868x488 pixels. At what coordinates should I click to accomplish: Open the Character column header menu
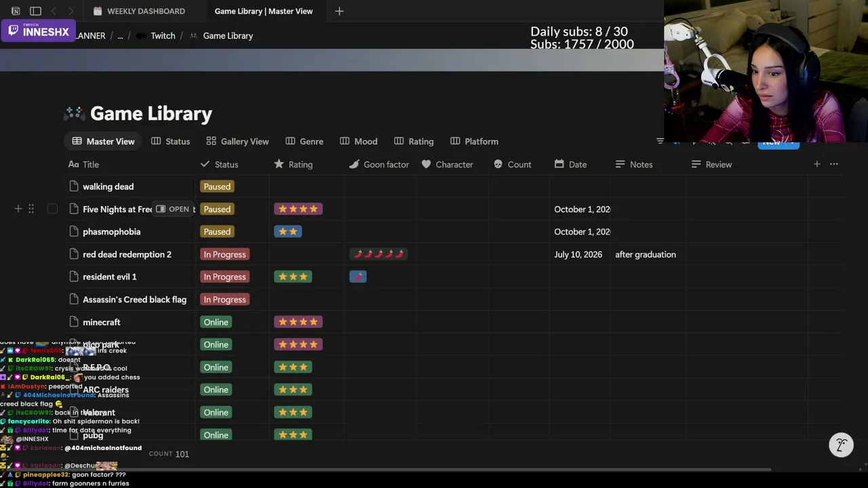447,165
